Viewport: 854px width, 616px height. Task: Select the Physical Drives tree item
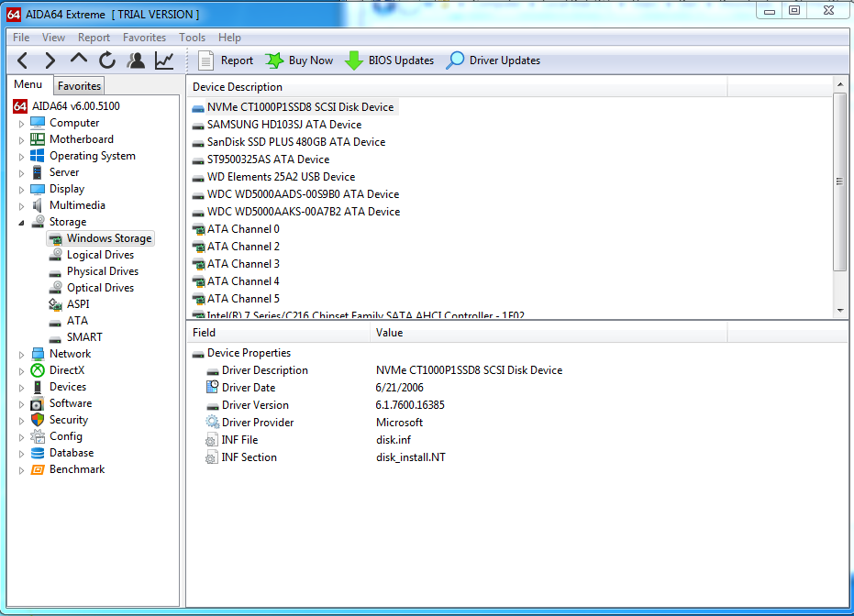[x=103, y=271]
